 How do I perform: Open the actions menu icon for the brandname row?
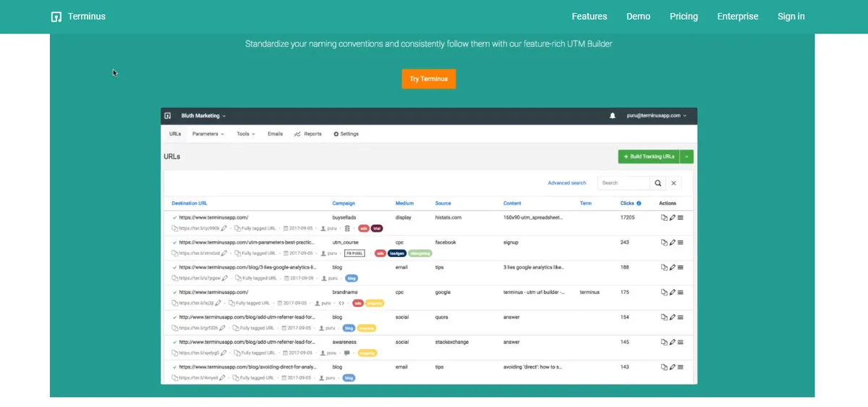[x=680, y=293]
